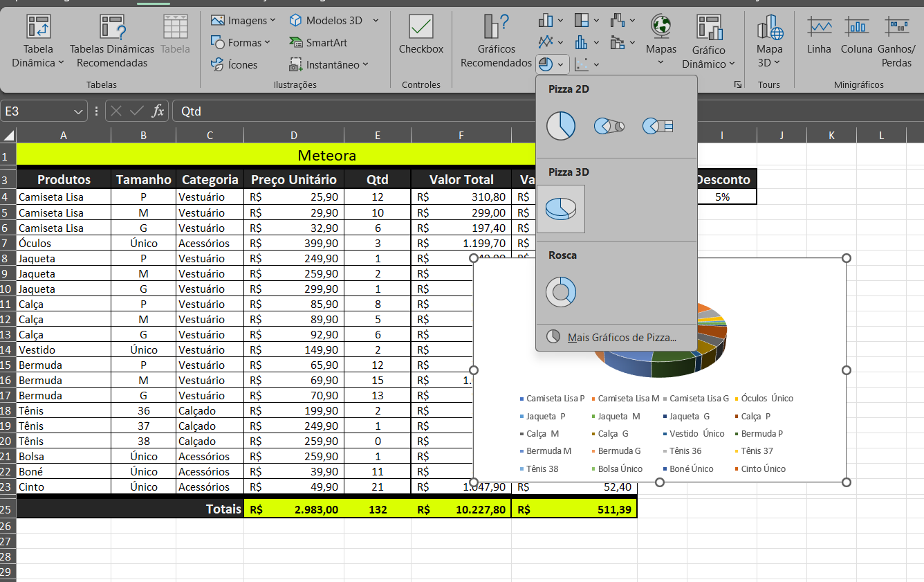Open the statistic chart menu
Viewport: 924px width, 582px height.
click(x=586, y=42)
